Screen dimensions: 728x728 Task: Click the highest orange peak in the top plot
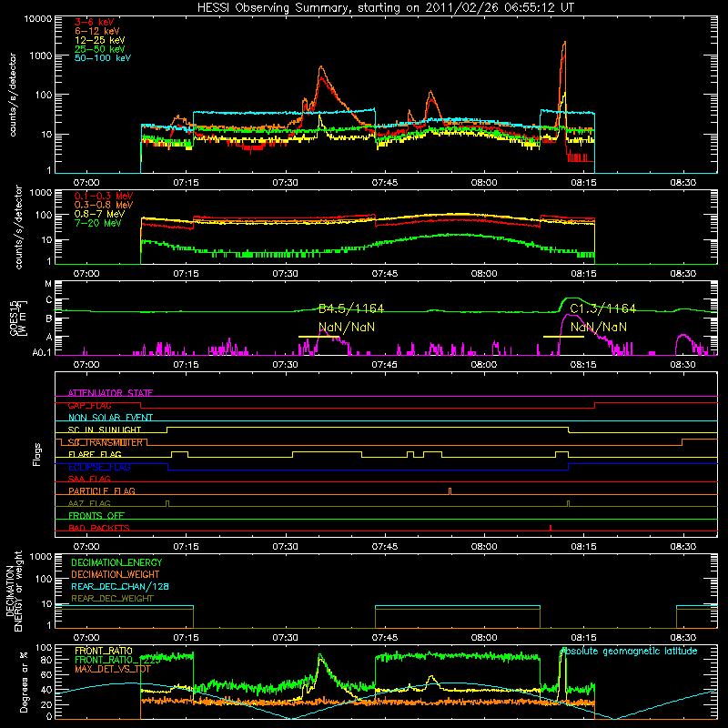[564, 43]
